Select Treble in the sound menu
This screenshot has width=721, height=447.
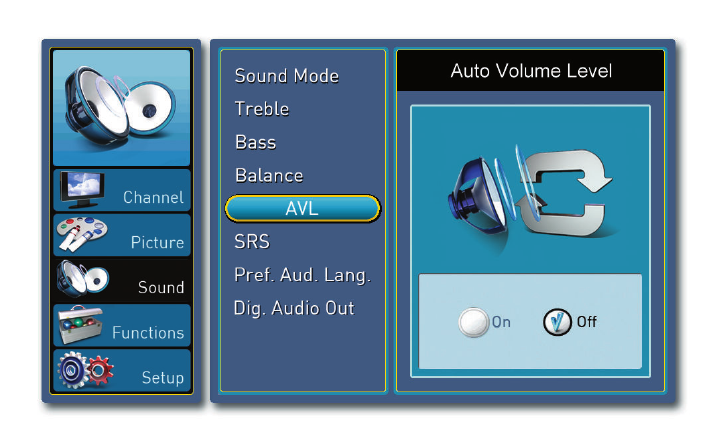[x=262, y=109]
